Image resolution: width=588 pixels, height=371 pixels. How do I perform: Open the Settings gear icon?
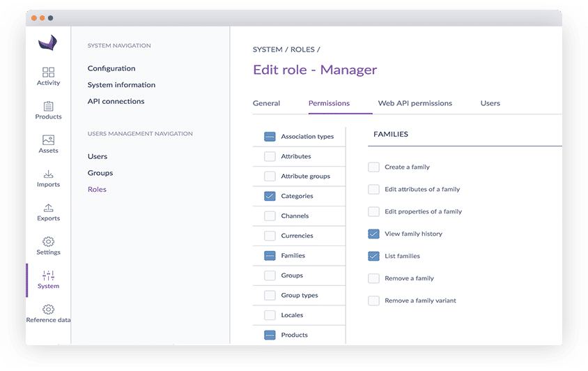click(48, 242)
